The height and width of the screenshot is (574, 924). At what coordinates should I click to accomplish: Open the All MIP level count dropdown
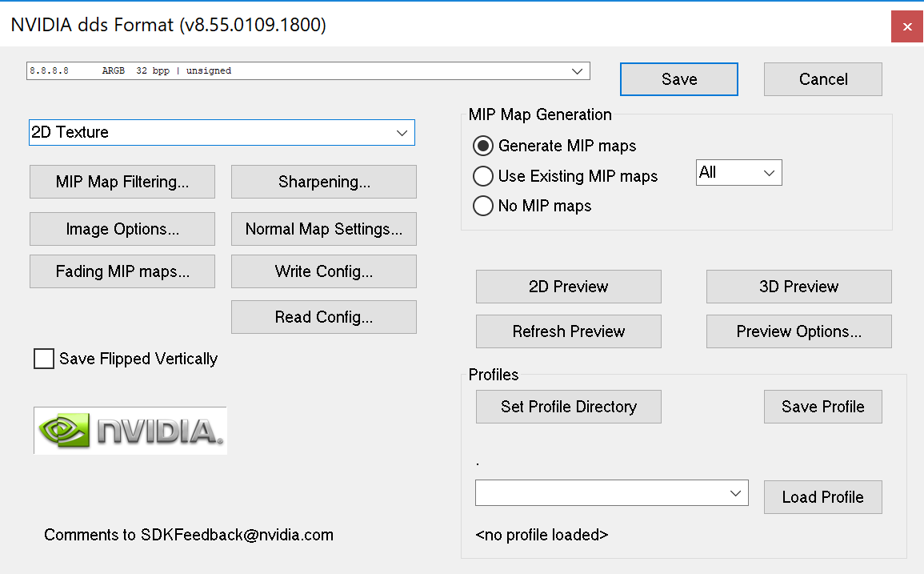739,173
